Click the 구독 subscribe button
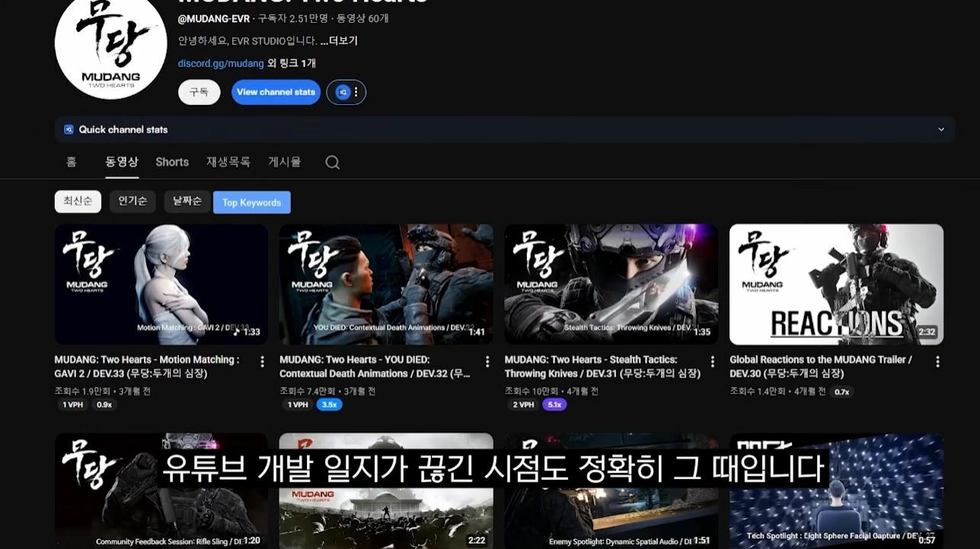The image size is (980, 549). [199, 92]
